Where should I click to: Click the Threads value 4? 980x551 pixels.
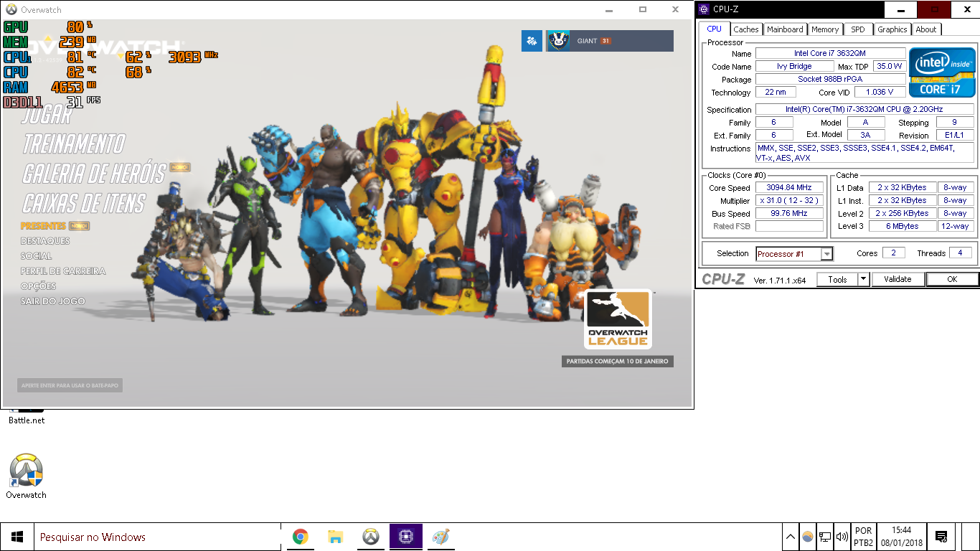point(961,253)
